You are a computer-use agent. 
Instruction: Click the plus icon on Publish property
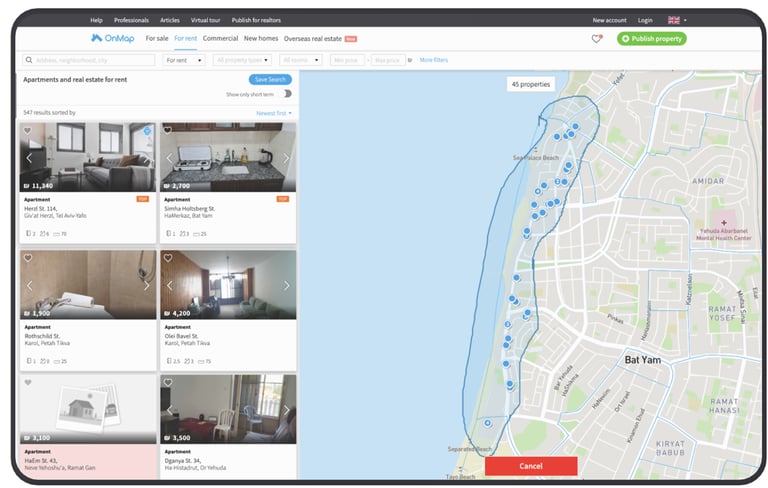(x=625, y=39)
